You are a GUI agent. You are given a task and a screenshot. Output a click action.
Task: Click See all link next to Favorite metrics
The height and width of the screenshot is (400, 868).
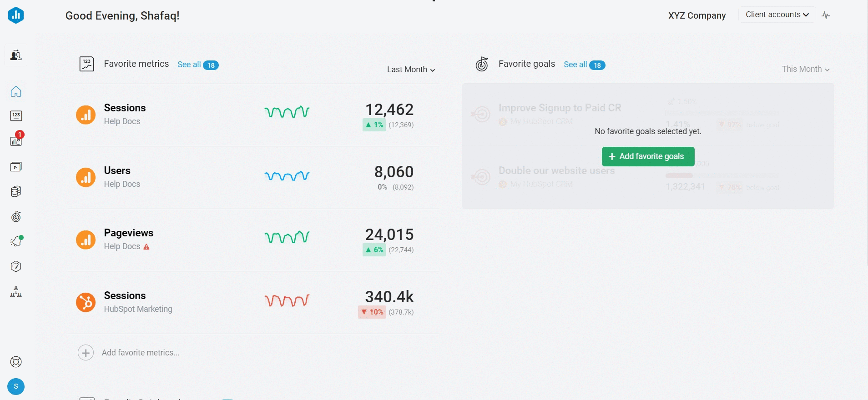(x=189, y=65)
